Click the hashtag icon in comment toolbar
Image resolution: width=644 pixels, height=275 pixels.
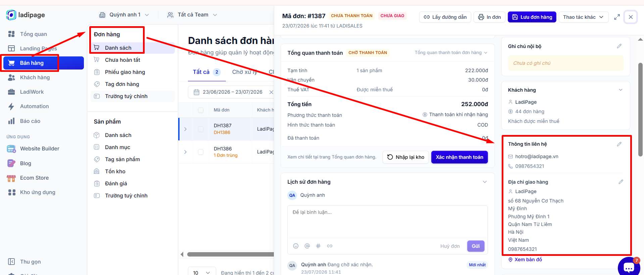tap(318, 246)
